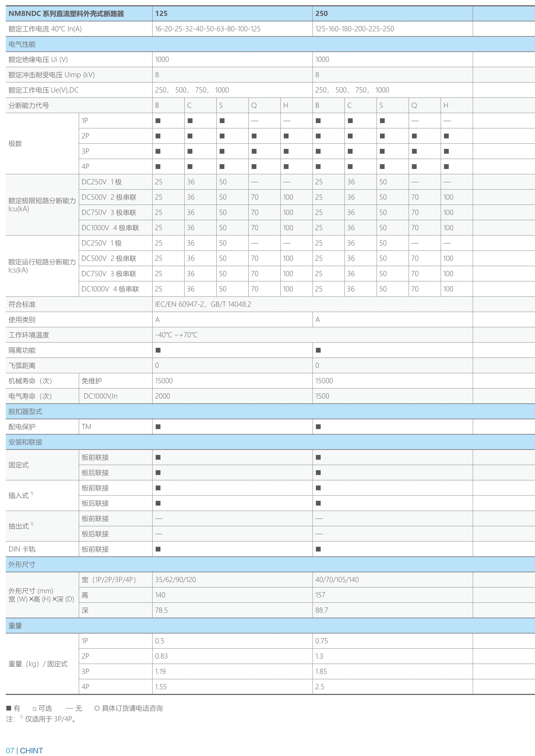Click the 工作环境温度 range -40℃~+70℃ cell
Viewport: 535px width, 756px height.
coord(175,334)
